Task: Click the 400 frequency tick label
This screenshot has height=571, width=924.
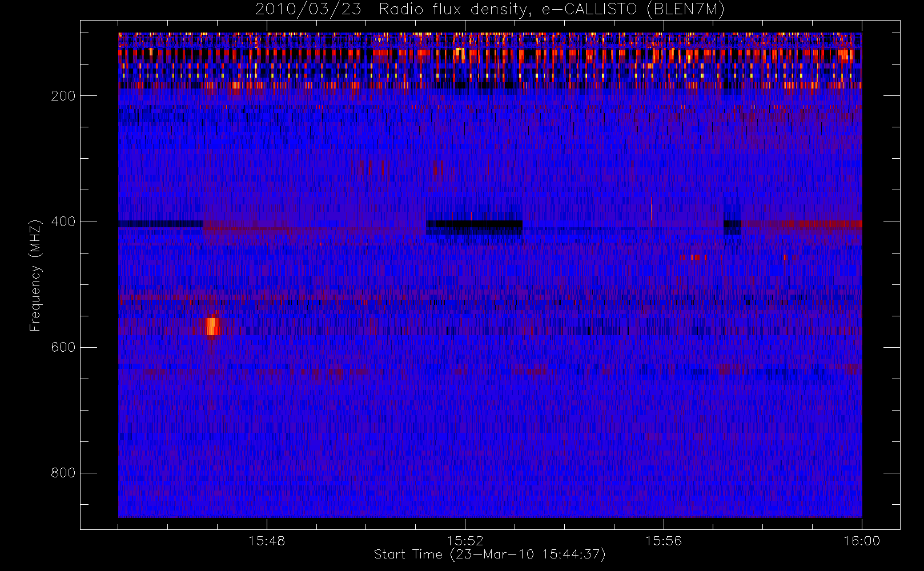Action: click(x=63, y=222)
